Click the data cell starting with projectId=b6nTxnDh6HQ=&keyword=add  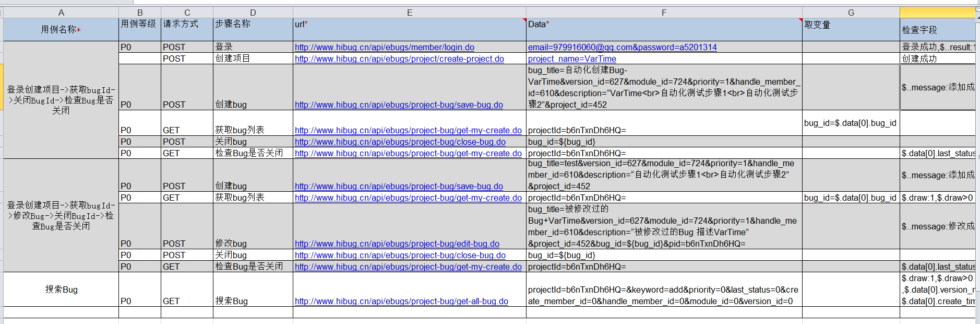[664, 295]
